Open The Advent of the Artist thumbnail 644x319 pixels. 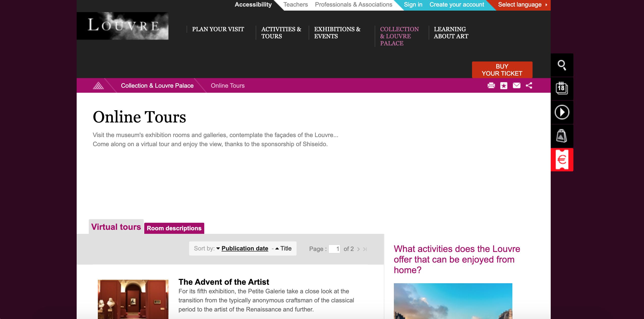[133, 299]
